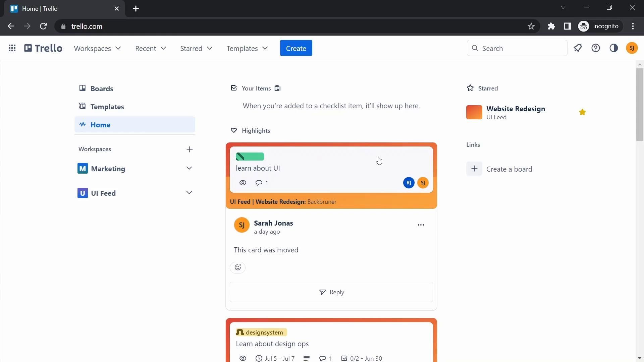Viewport: 644px width, 362px height.
Task: Click the theme contrast icon
Action: (614, 48)
